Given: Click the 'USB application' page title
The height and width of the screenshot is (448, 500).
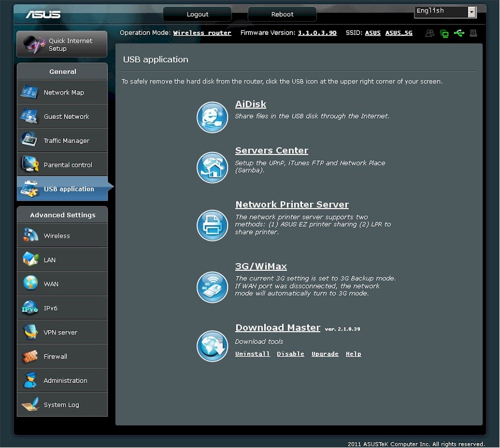Looking at the screenshot, I should click(x=155, y=59).
